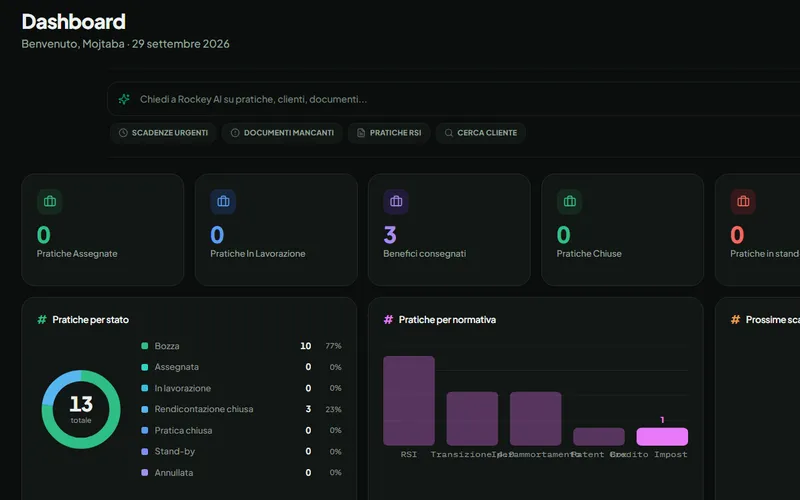Click the magnifier icon in Cerca Cliente
Screen dimensions: 800x500
(x=448, y=133)
